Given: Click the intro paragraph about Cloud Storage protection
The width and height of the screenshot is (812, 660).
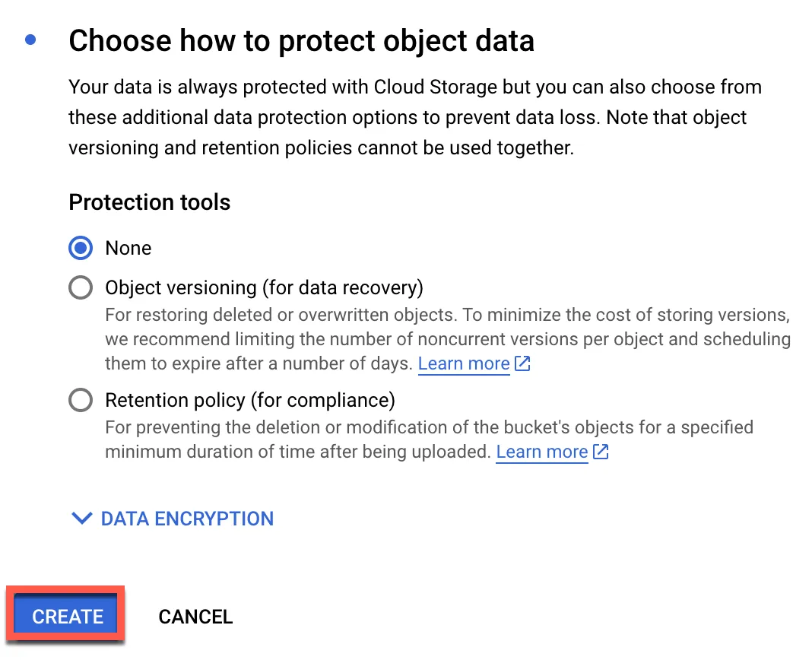Looking at the screenshot, I should click(415, 117).
